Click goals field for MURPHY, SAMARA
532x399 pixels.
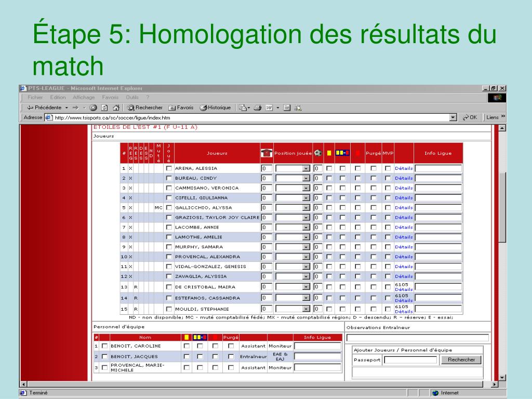point(318,247)
